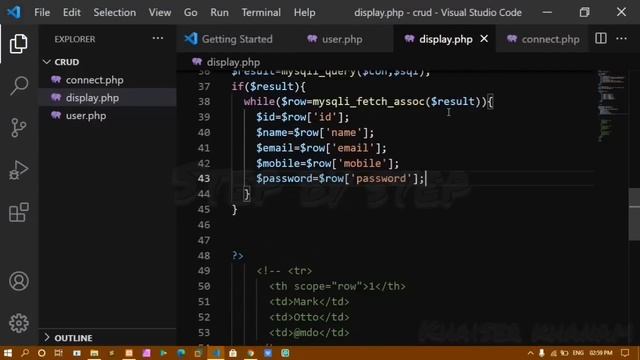This screenshot has width=640, height=360.
Task: Click the while mysqli_fetch_assoc line
Action: [x=368, y=102]
